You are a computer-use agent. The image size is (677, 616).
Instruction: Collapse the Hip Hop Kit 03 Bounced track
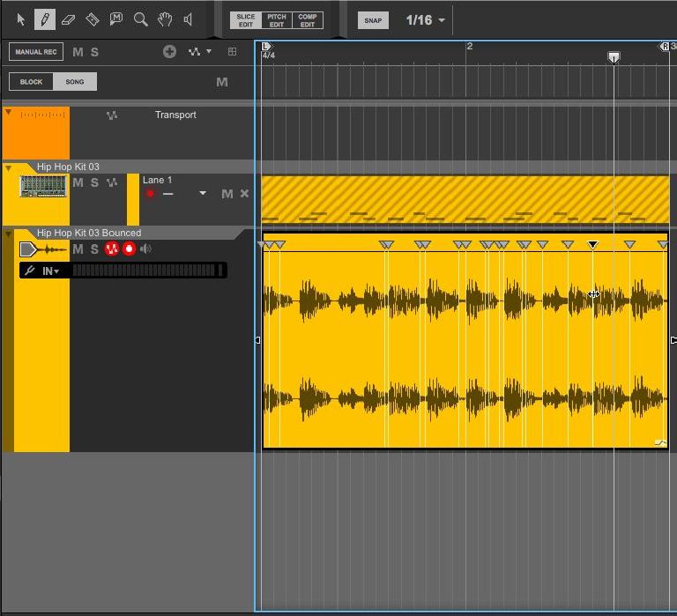click(8, 234)
